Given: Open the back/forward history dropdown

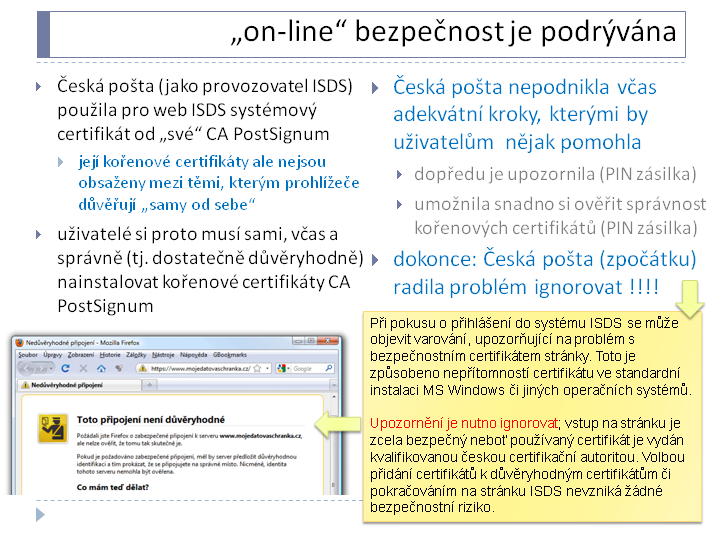Looking at the screenshot, I should (x=51, y=368).
